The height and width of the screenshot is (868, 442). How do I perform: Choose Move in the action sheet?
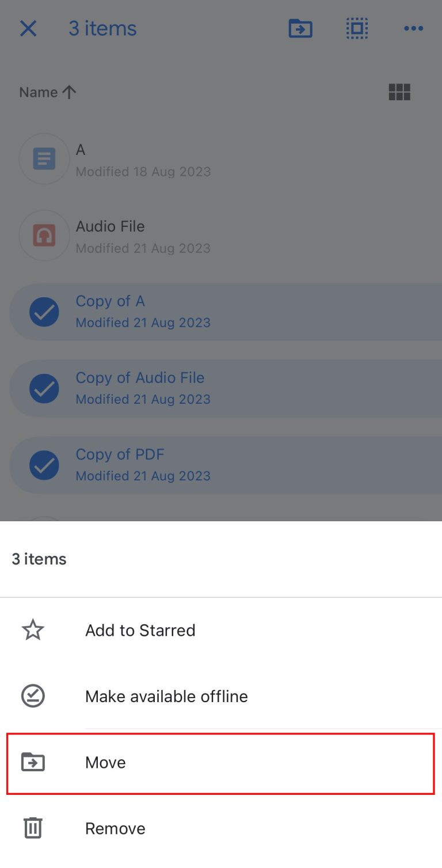(x=105, y=763)
